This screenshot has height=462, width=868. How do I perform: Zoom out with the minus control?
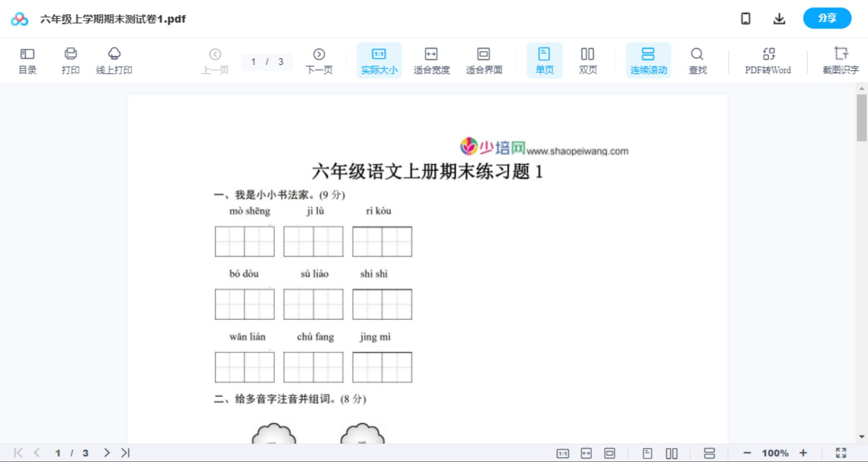(751, 452)
